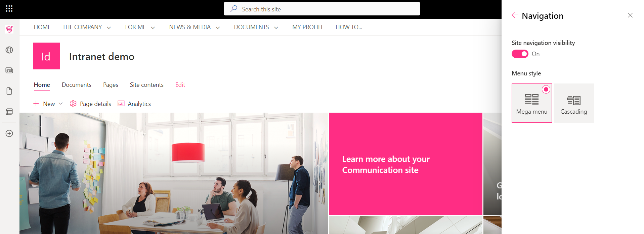This screenshot has width=644, height=234.
Task: Click the Page details gear icon
Action: pos(73,104)
